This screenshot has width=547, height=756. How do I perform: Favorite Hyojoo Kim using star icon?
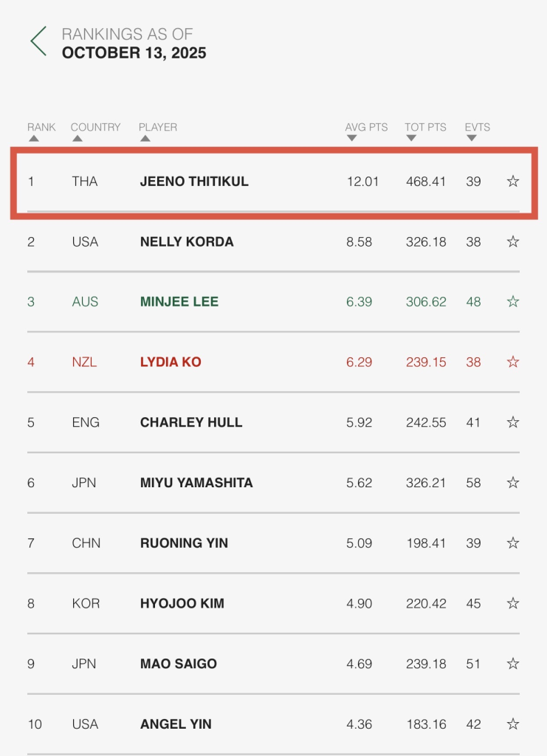[513, 604]
